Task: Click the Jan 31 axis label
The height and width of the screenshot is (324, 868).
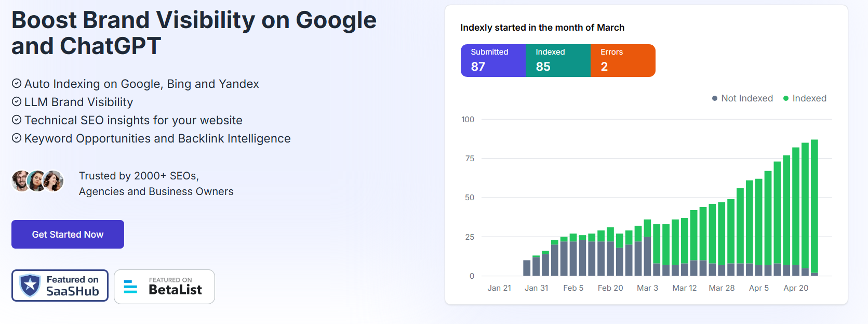Action: [x=537, y=288]
